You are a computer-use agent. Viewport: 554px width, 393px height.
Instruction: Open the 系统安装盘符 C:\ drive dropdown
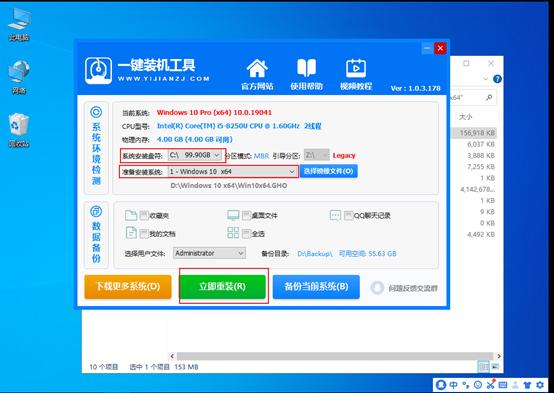pyautogui.click(x=195, y=155)
